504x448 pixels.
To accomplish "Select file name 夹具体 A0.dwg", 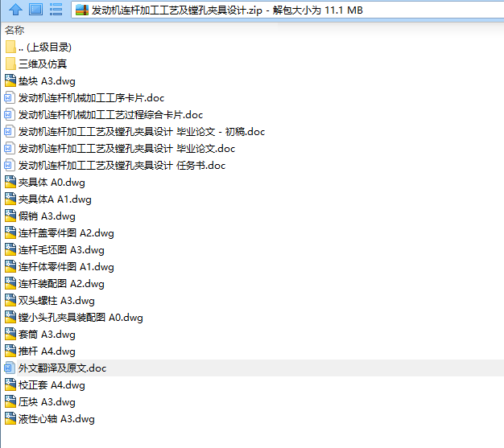I will pos(52,183).
